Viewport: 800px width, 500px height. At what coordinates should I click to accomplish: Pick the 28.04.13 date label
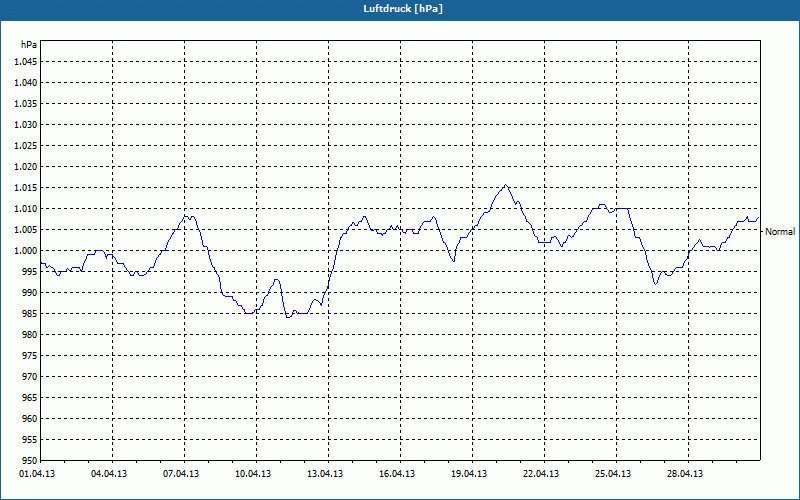pyautogui.click(x=685, y=474)
